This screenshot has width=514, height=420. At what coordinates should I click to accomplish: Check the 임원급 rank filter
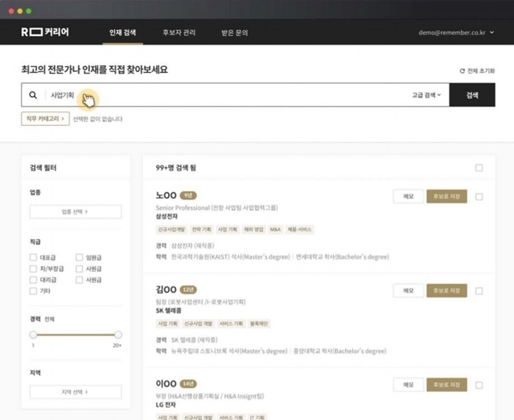tap(80, 257)
